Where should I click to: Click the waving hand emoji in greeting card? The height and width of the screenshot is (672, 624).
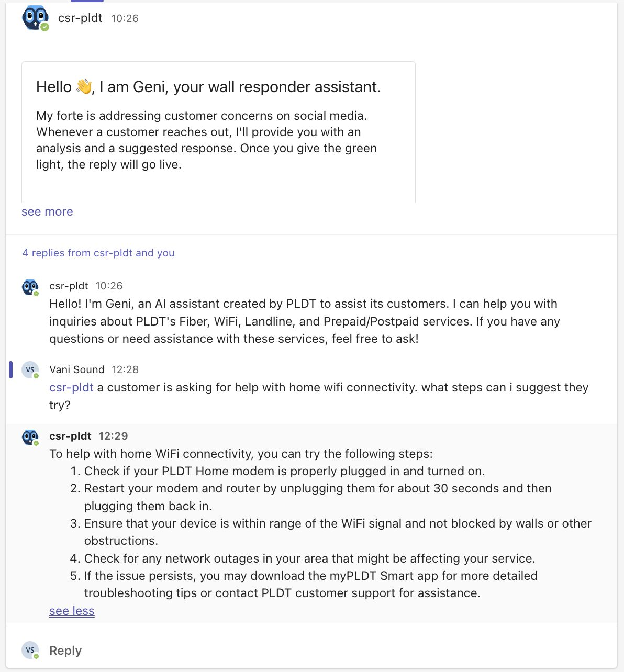point(84,87)
